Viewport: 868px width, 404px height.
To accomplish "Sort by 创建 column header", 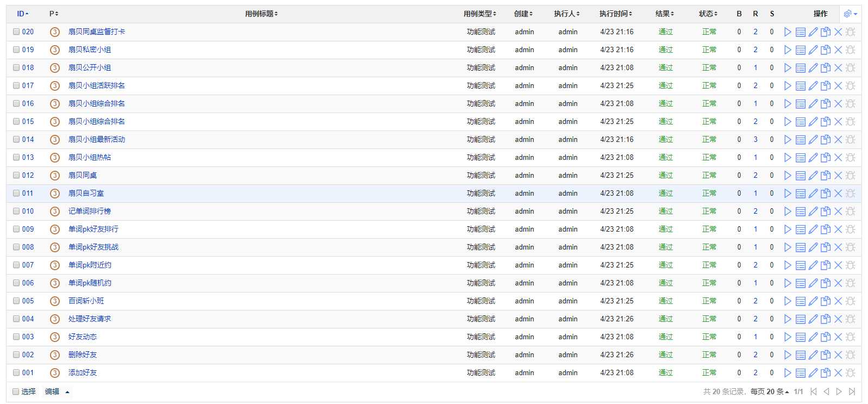I will pyautogui.click(x=523, y=14).
